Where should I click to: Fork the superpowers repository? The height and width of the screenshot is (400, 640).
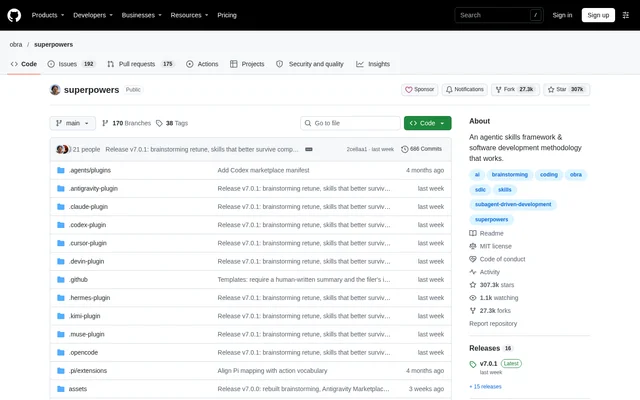pyautogui.click(x=515, y=89)
